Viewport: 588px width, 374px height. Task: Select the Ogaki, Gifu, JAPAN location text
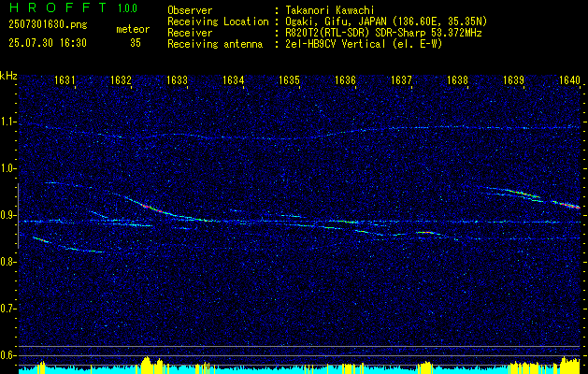coord(387,22)
